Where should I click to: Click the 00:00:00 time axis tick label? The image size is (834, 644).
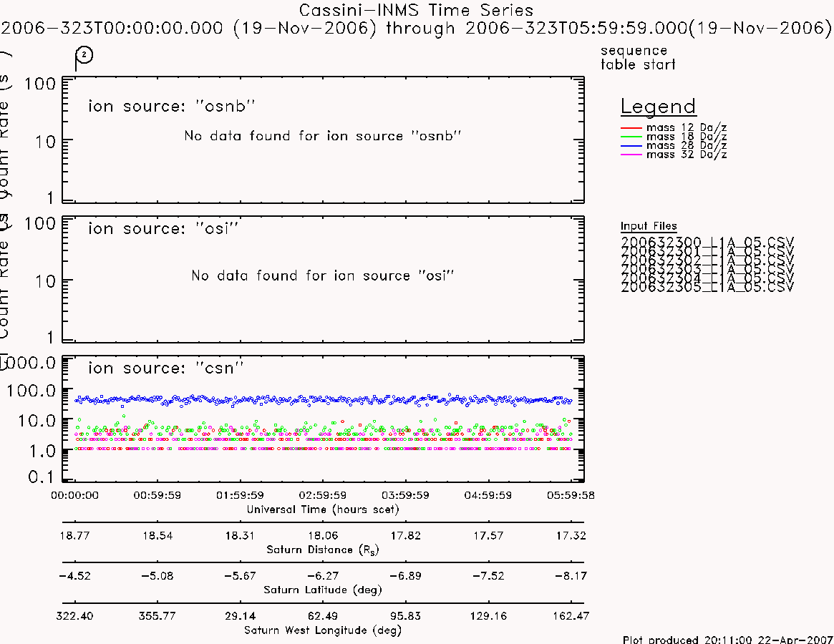click(74, 495)
